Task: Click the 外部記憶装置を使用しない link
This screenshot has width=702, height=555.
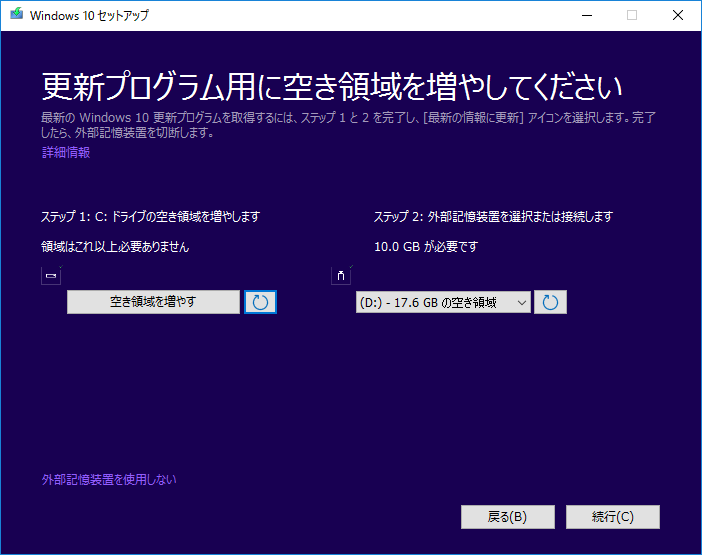Action: click(x=109, y=480)
